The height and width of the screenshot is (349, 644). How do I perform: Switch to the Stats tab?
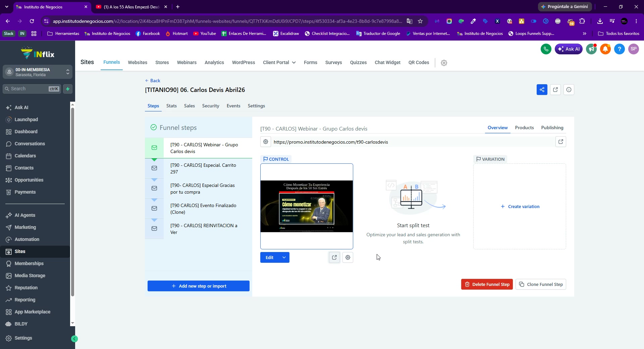point(171,106)
